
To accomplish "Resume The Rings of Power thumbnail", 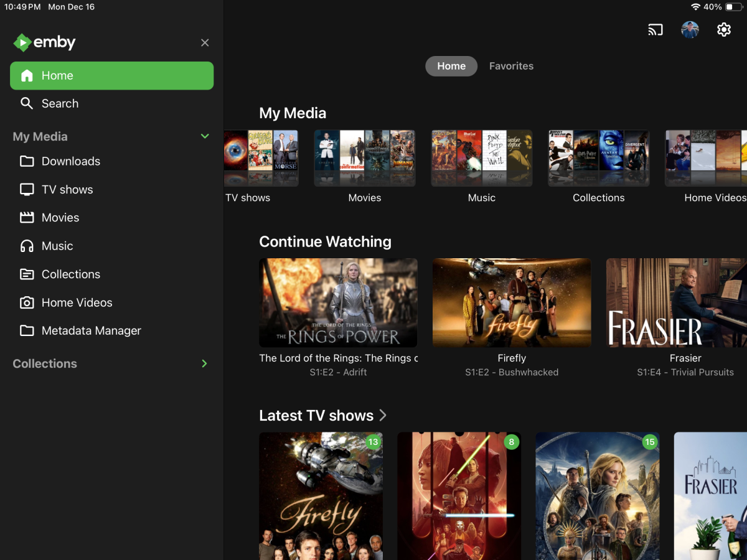I will [x=338, y=303].
